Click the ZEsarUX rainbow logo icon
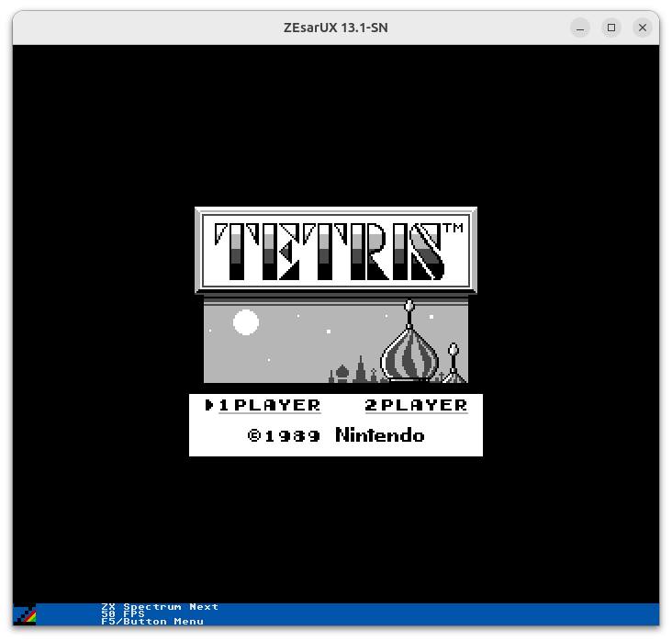Screen dimensions: 672x641 coord(25,614)
